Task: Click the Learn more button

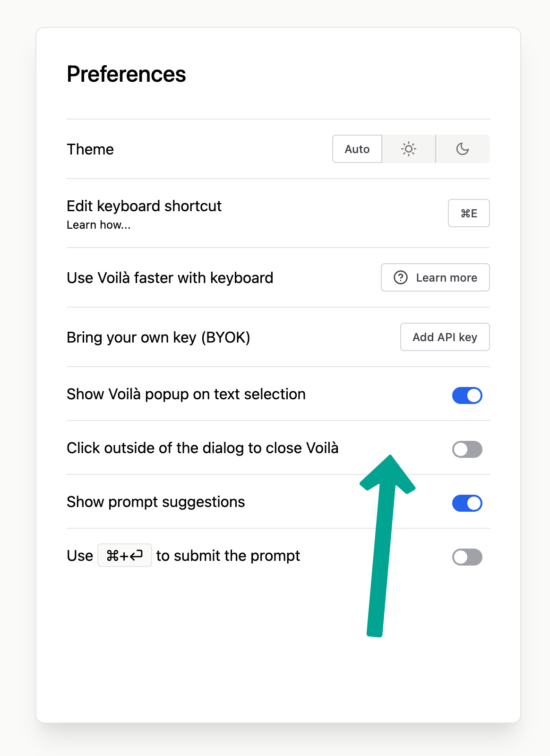Action: point(435,277)
